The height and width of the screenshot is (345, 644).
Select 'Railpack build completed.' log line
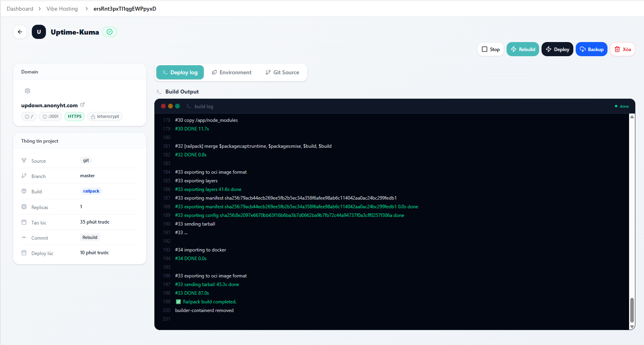click(206, 302)
